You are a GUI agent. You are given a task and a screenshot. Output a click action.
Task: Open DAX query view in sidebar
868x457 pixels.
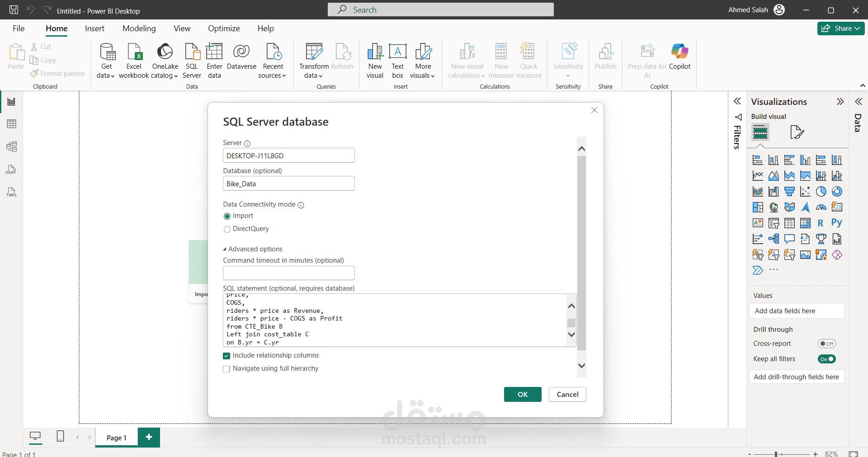12,170
